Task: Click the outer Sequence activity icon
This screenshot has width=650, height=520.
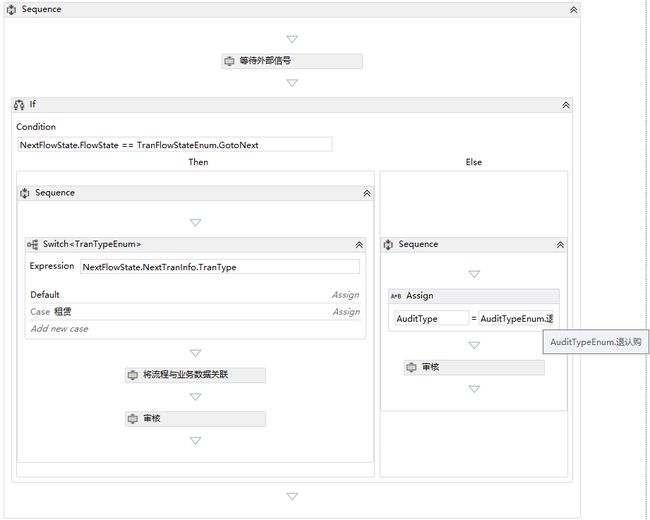Action: 11,10
